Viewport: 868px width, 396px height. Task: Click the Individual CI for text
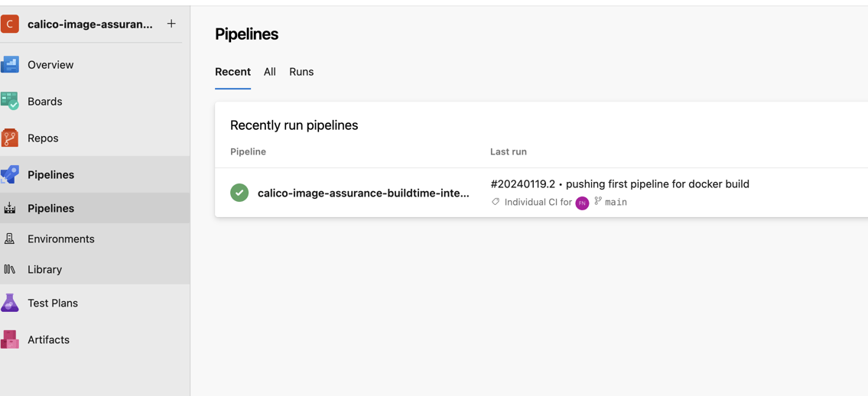click(538, 202)
